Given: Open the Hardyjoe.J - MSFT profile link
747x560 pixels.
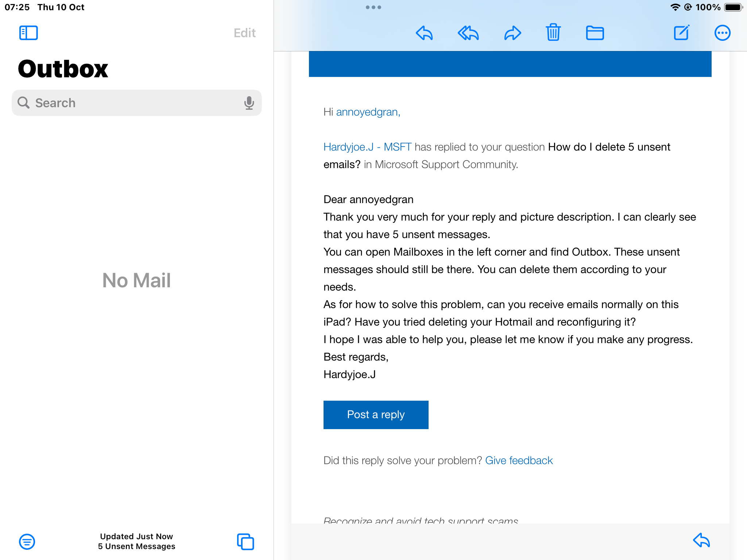Looking at the screenshot, I should [x=367, y=147].
